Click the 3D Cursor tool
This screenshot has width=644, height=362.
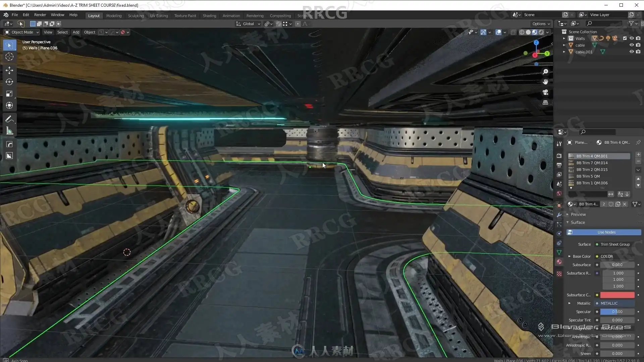pyautogui.click(x=9, y=57)
